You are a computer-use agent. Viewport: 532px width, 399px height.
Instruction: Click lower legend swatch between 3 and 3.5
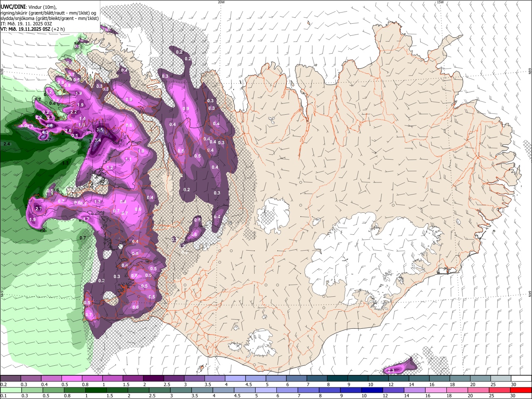pyautogui.click(x=181, y=390)
